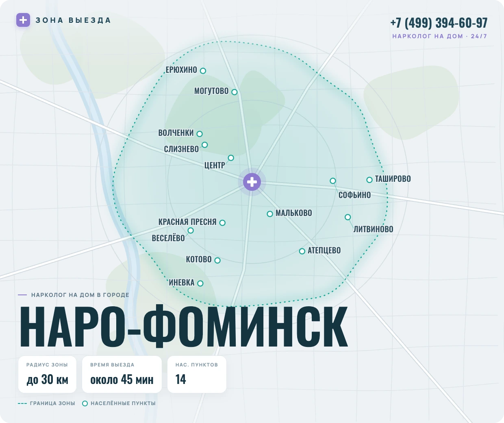This screenshot has height=423, width=504.
Task: Open the Время выезда около 45 мин card
Action: 122,375
